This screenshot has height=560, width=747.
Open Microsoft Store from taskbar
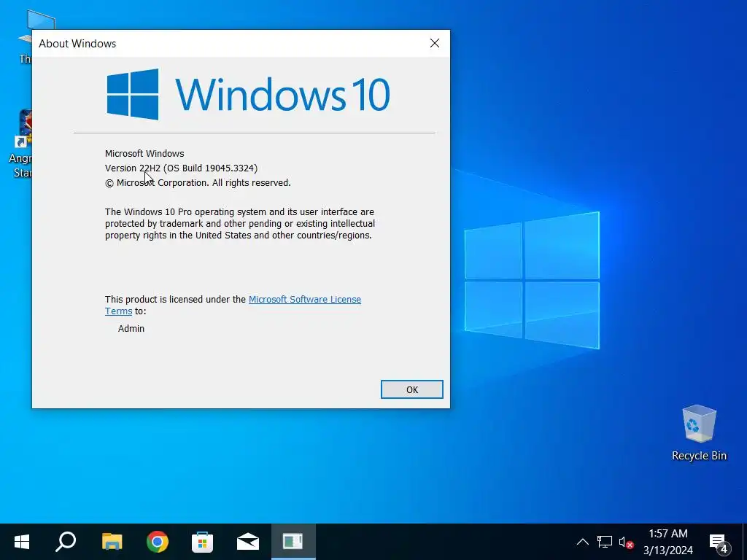(x=202, y=542)
